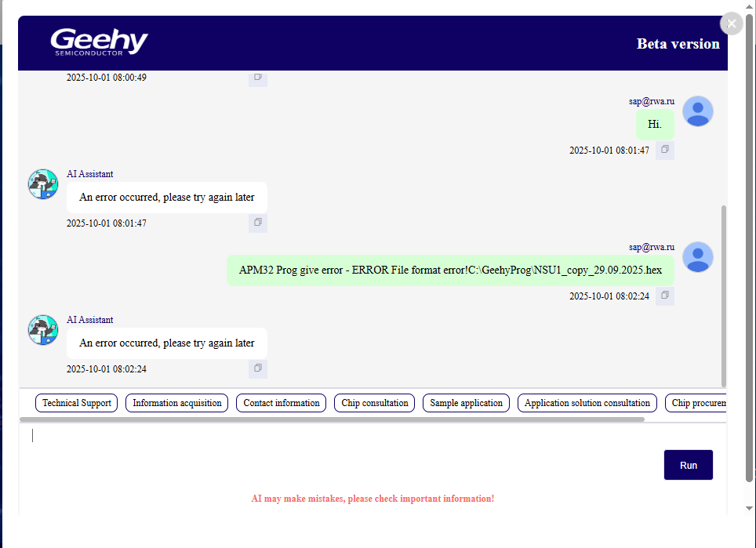756x548 pixels.
Task: Click the AI Assistant avatar at 08:02:24
Action: 43,330
